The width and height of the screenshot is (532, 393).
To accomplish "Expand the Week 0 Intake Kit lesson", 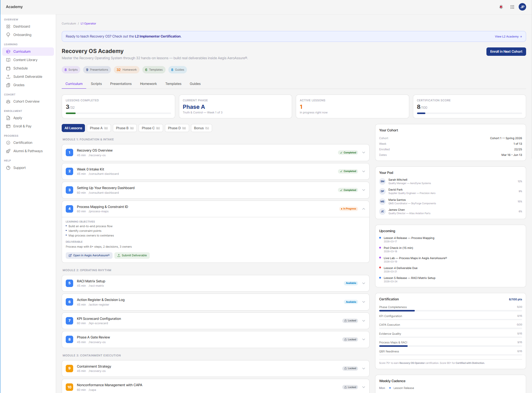I will [x=364, y=171].
